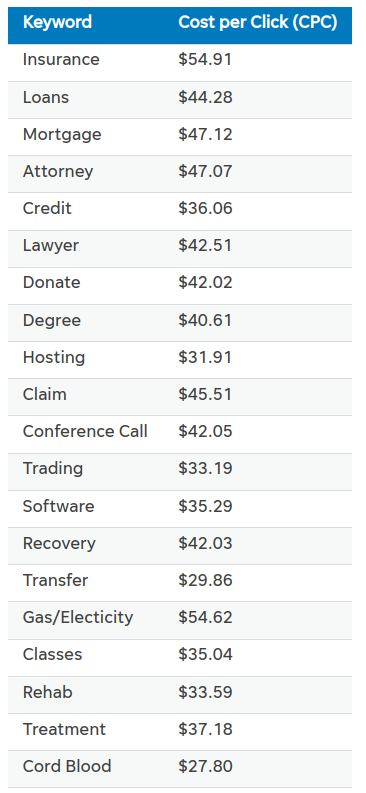366x793 pixels.
Task: Select the $42.02 Donate cost
Action: (205, 282)
